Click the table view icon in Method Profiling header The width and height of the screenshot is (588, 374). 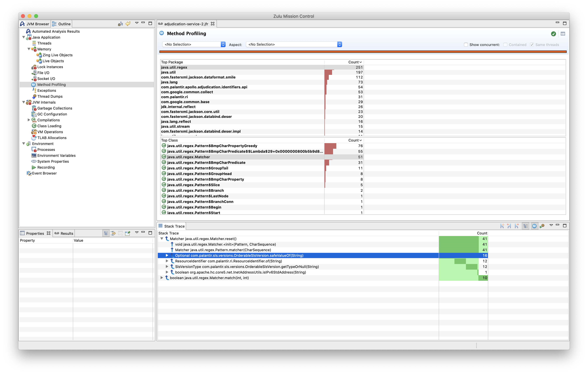point(563,34)
